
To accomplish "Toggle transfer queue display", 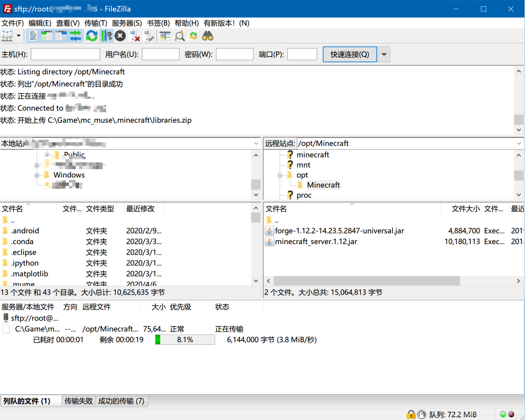I will point(75,36).
